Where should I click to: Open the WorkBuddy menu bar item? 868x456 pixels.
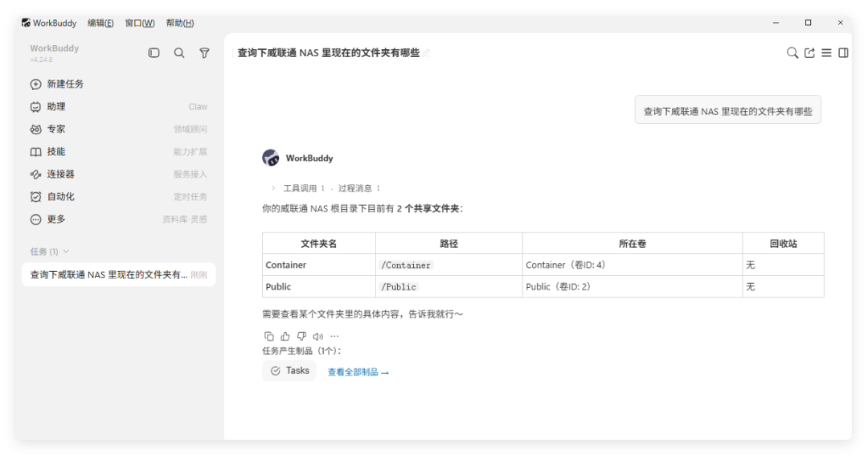coord(55,23)
